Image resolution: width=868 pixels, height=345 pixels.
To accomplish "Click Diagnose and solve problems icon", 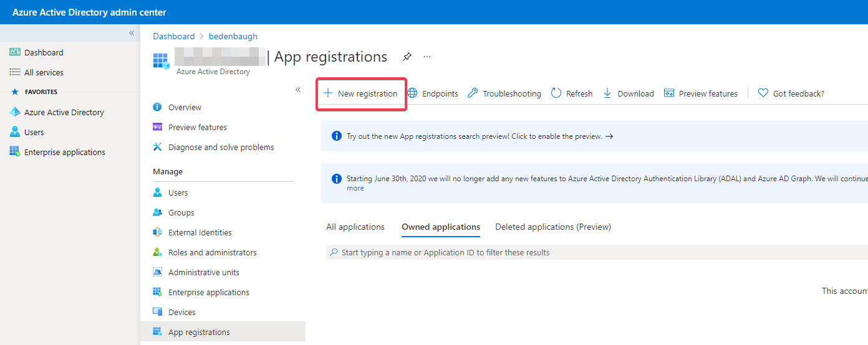I will click(157, 147).
